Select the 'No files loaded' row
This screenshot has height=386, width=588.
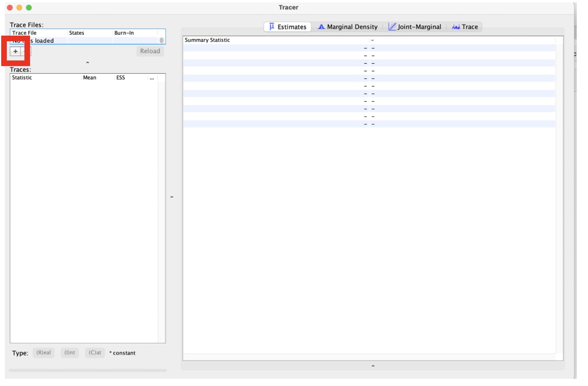tap(80, 41)
